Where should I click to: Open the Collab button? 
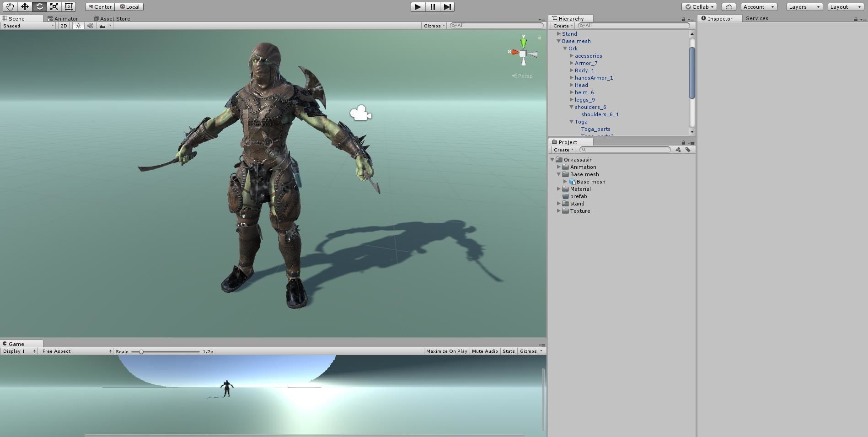(699, 7)
